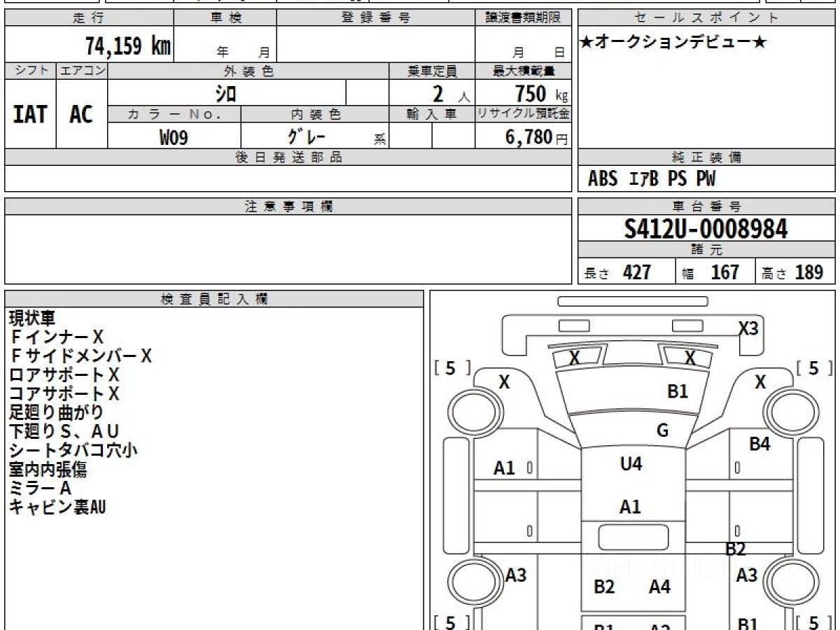
Task: Select the 乗車定員 header
Action: tap(432, 71)
